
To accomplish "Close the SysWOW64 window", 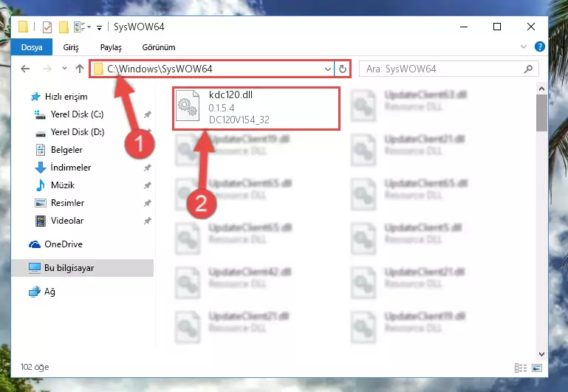I will pyautogui.click(x=530, y=27).
